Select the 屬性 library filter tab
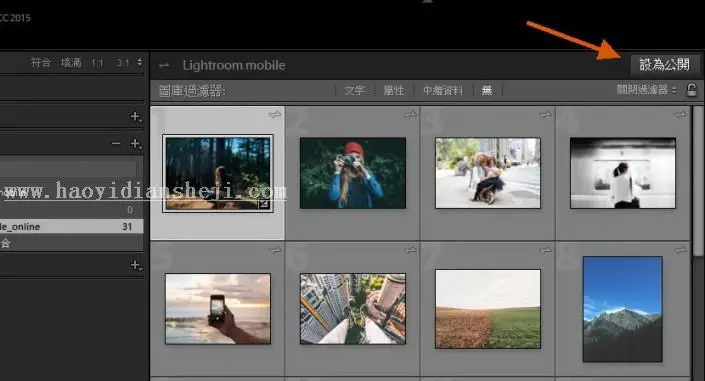 pos(393,90)
